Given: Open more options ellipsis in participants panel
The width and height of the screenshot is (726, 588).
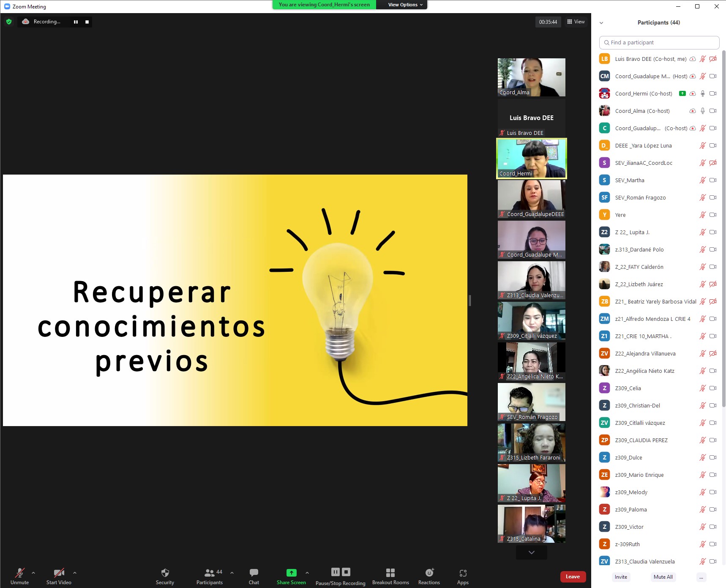Looking at the screenshot, I should 701,577.
